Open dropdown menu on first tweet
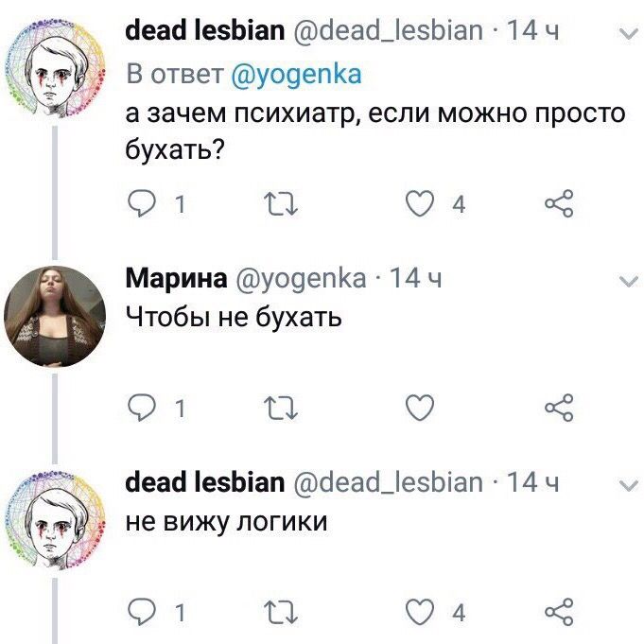644x644 pixels. tap(629, 34)
